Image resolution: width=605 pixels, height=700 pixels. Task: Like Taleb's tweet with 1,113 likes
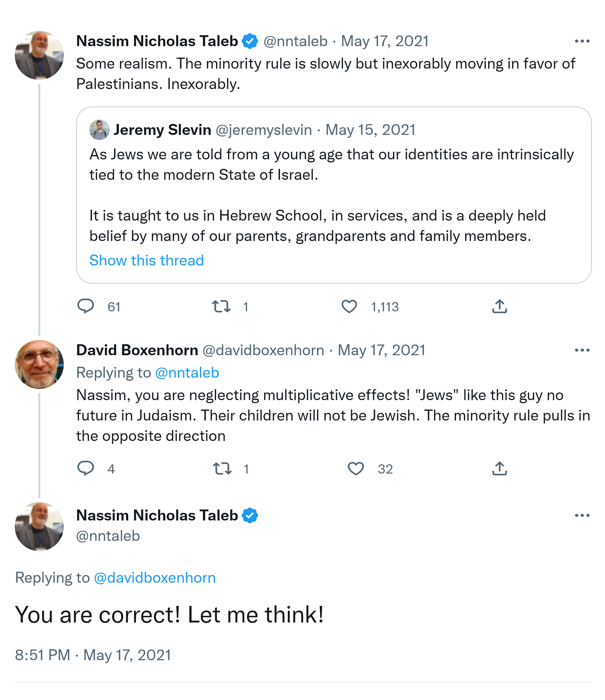[x=349, y=307]
